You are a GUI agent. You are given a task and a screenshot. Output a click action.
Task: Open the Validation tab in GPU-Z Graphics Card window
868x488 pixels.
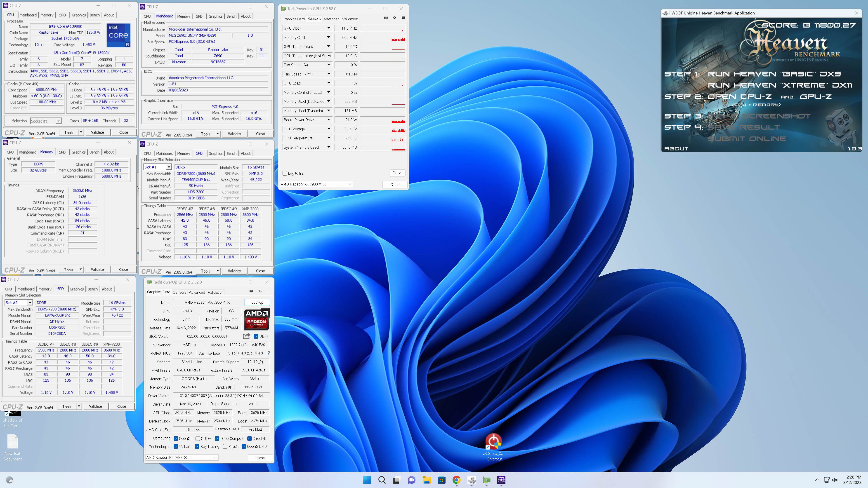[x=215, y=292]
